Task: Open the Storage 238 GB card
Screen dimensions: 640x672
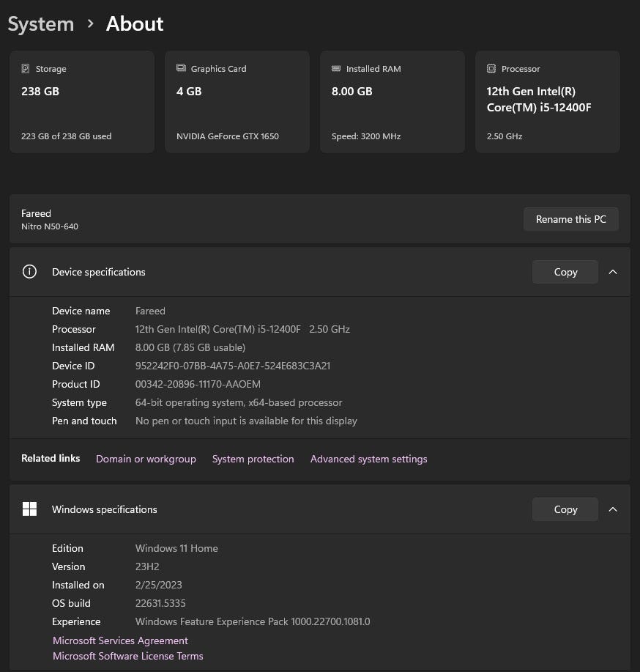Action: (x=82, y=102)
